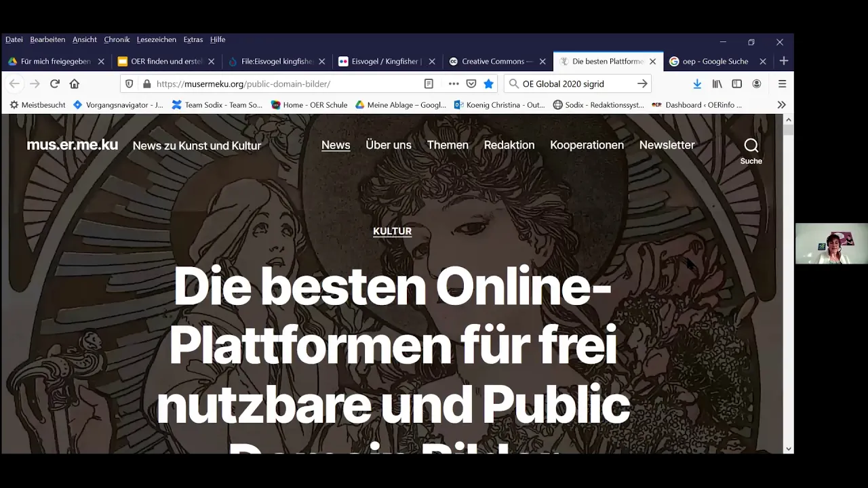Save page to Pocket icon
Screen dimensions: 868x488
coord(471,83)
